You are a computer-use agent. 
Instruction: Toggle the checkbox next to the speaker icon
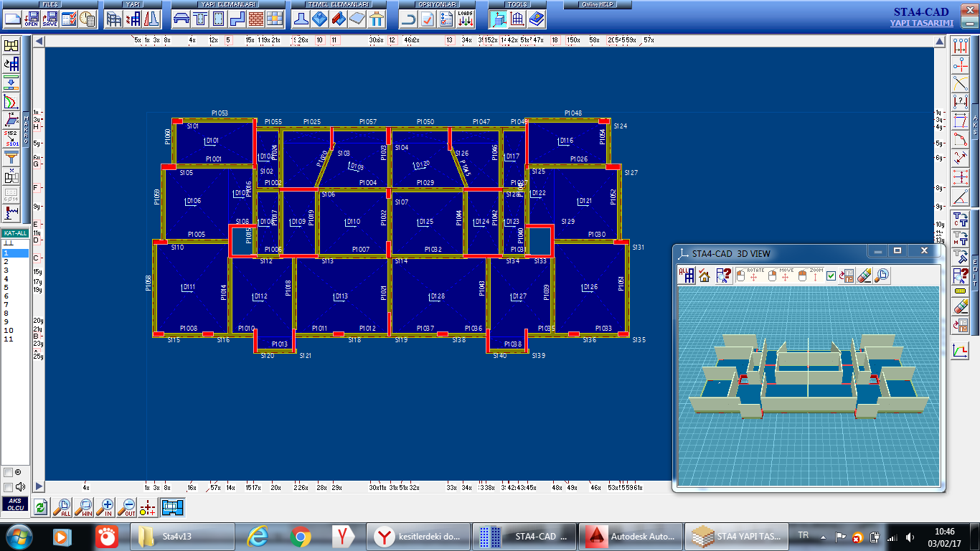[8, 486]
